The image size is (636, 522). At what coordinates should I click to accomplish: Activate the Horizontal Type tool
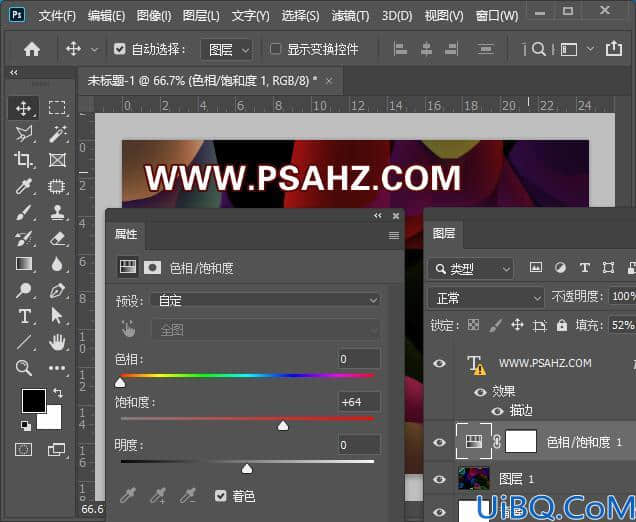tap(24, 316)
